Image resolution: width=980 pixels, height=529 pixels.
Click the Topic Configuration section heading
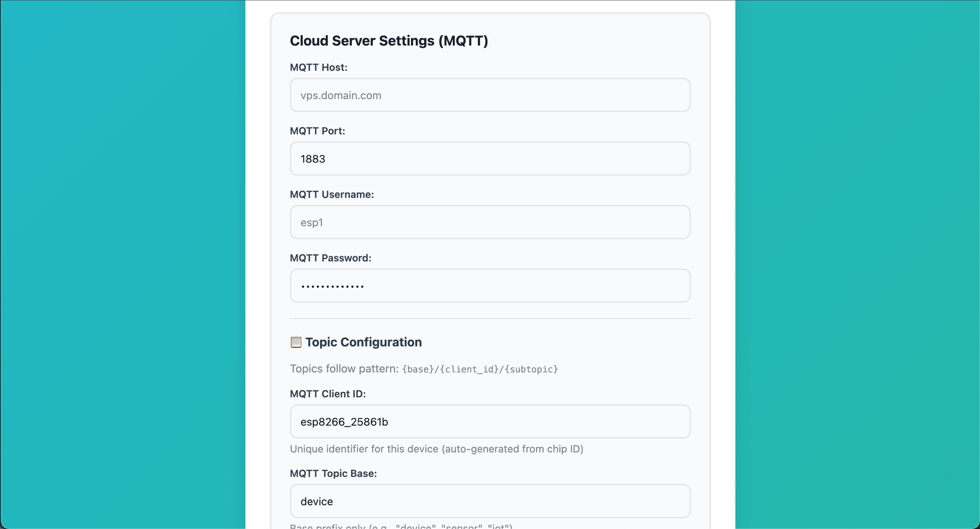(x=363, y=342)
